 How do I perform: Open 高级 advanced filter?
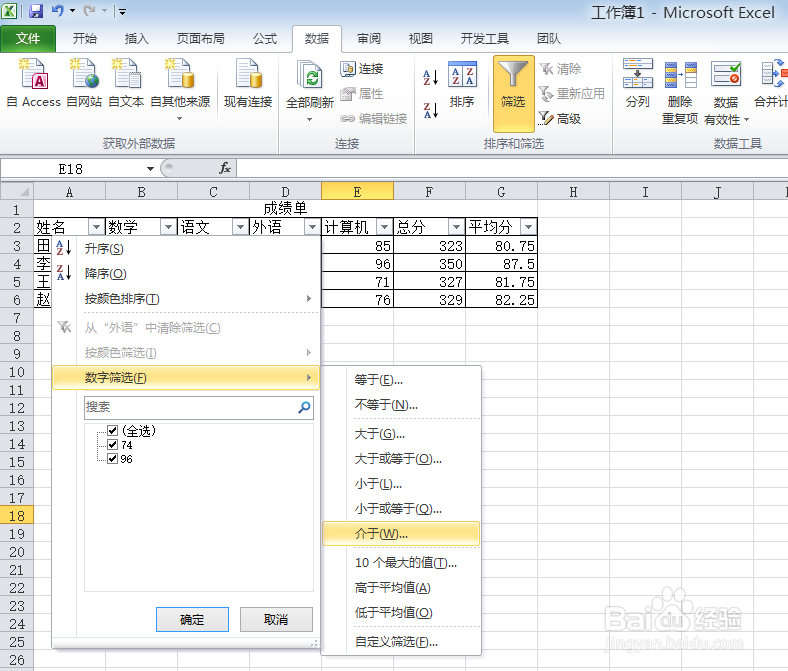coord(560,119)
